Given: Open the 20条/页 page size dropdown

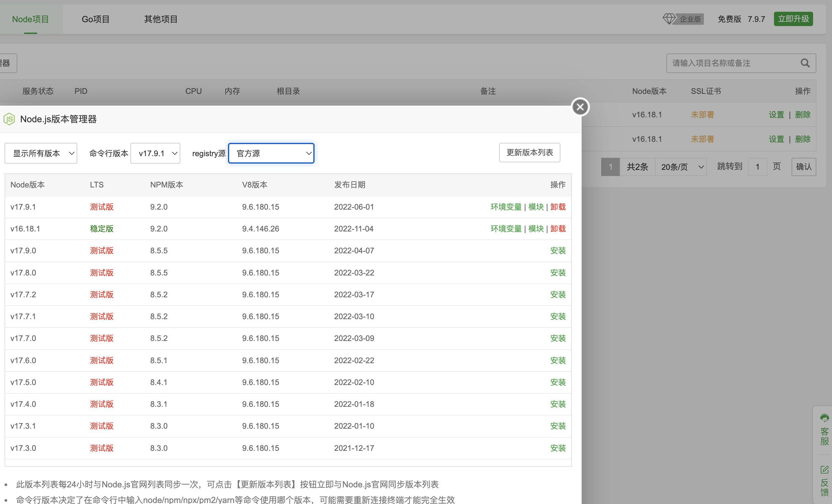Looking at the screenshot, I should [x=681, y=167].
